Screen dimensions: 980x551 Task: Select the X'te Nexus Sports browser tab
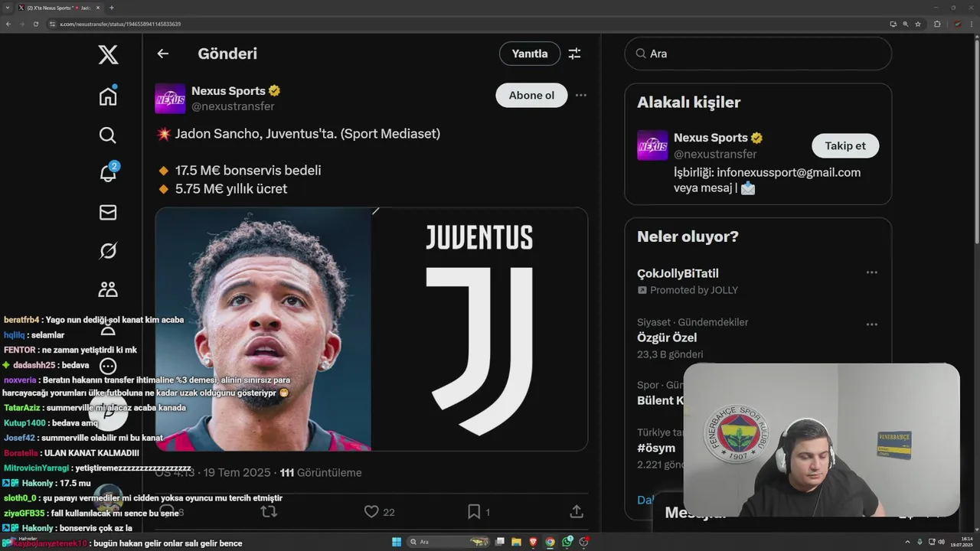pos(60,8)
